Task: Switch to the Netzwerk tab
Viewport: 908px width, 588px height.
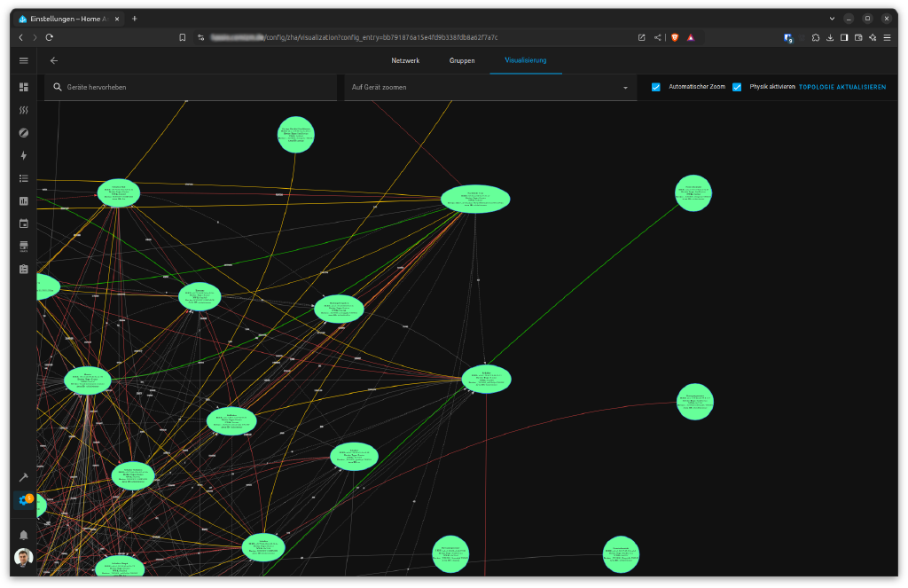Action: [405, 60]
